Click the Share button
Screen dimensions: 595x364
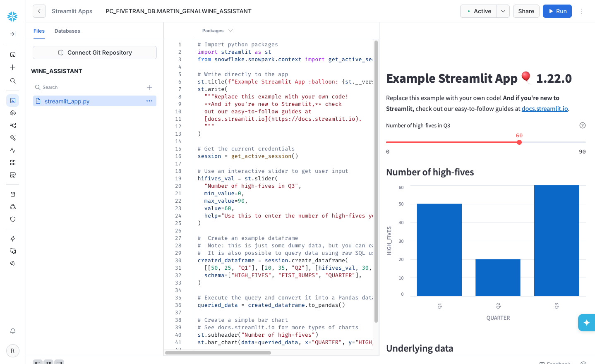(x=526, y=11)
